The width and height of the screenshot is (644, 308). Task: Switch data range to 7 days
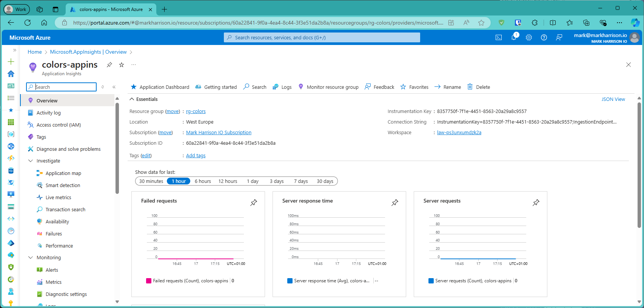tap(301, 181)
